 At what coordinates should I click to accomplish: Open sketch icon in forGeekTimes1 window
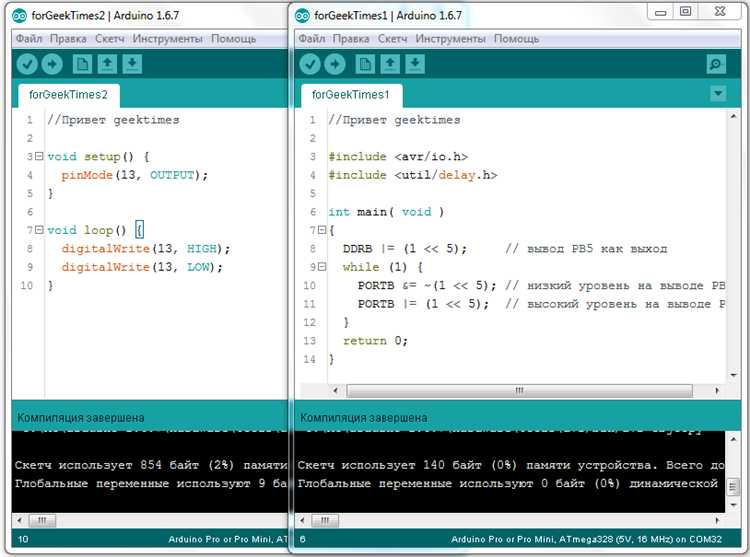click(x=390, y=64)
